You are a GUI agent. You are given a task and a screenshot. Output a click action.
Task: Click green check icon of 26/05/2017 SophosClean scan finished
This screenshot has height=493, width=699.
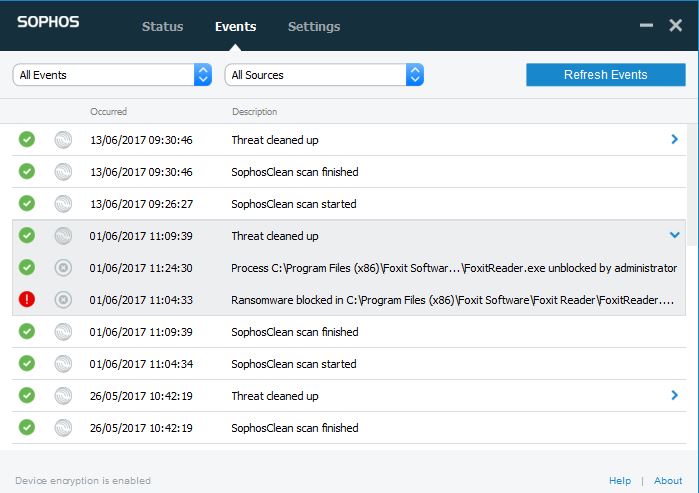pyautogui.click(x=27, y=427)
